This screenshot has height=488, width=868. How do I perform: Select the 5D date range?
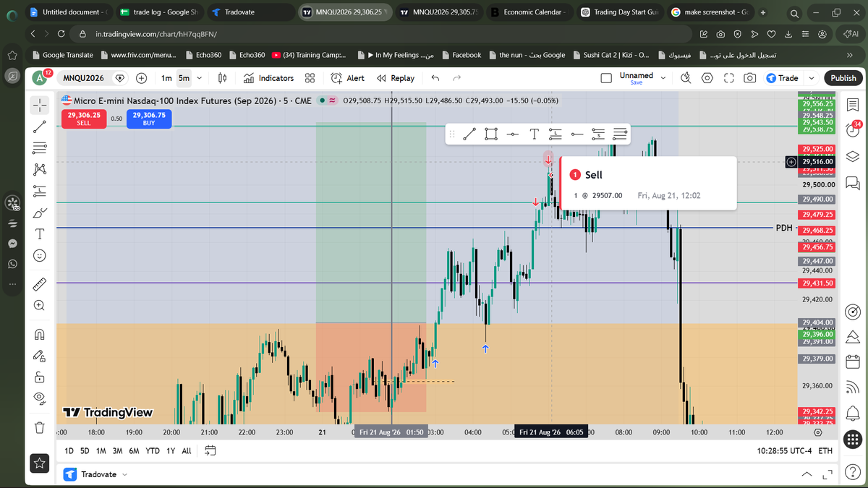85,450
